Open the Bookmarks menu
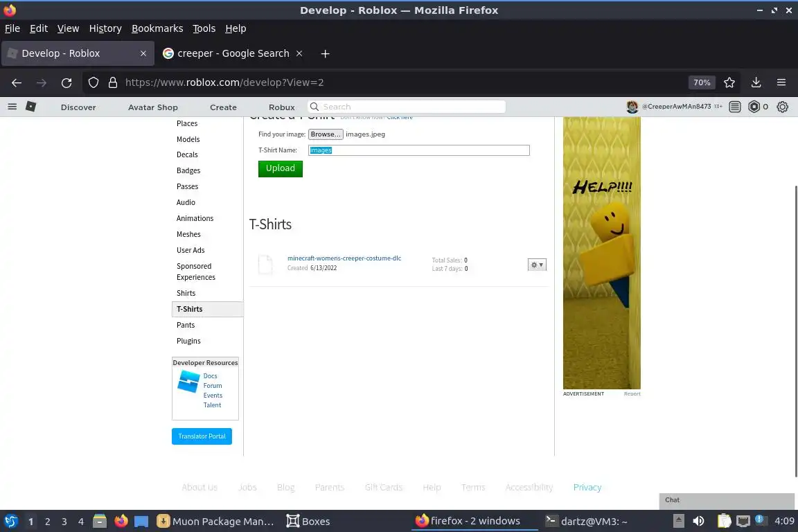The image size is (798, 532). point(157,28)
